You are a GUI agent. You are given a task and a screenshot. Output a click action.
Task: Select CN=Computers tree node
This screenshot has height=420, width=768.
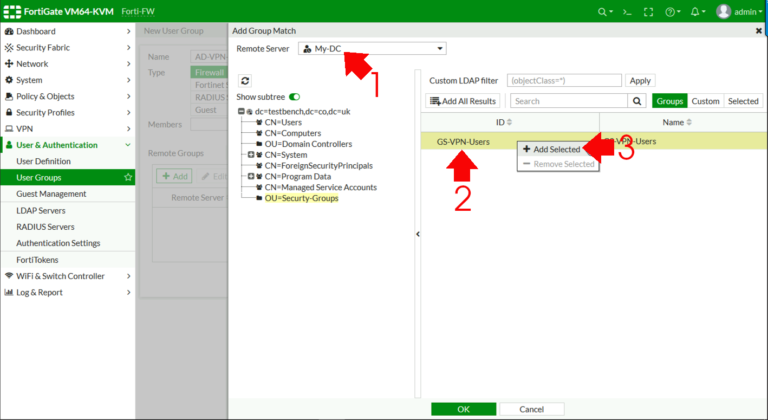pyautogui.click(x=293, y=133)
